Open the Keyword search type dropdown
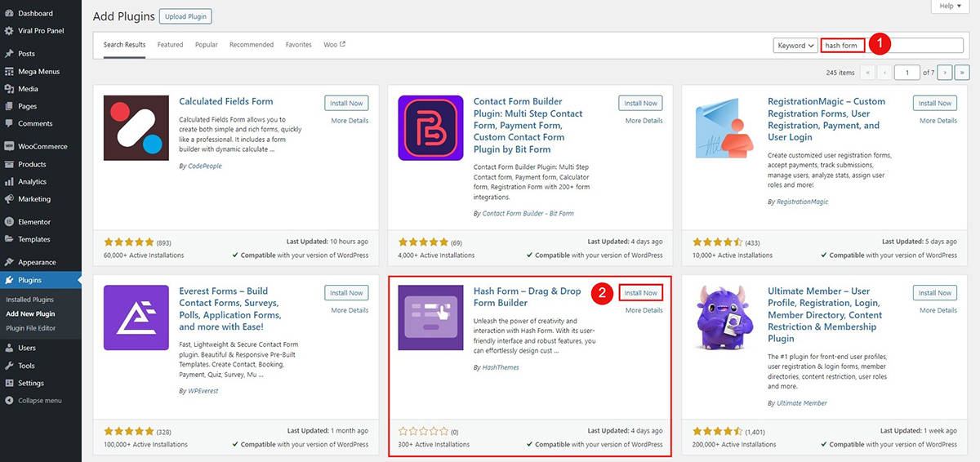The height and width of the screenshot is (462, 980). [795, 46]
